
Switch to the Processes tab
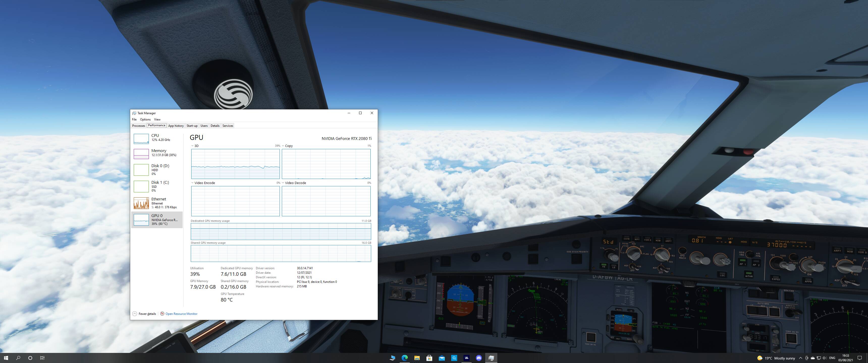tap(139, 126)
